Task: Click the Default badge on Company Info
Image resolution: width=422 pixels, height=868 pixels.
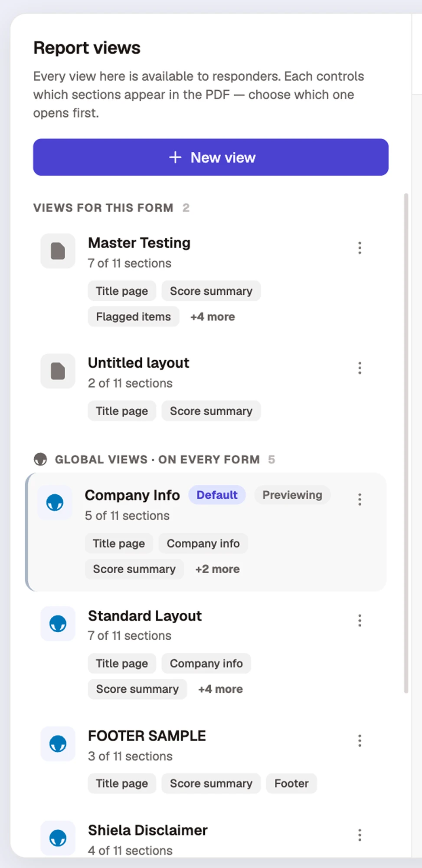Action: pos(217,495)
